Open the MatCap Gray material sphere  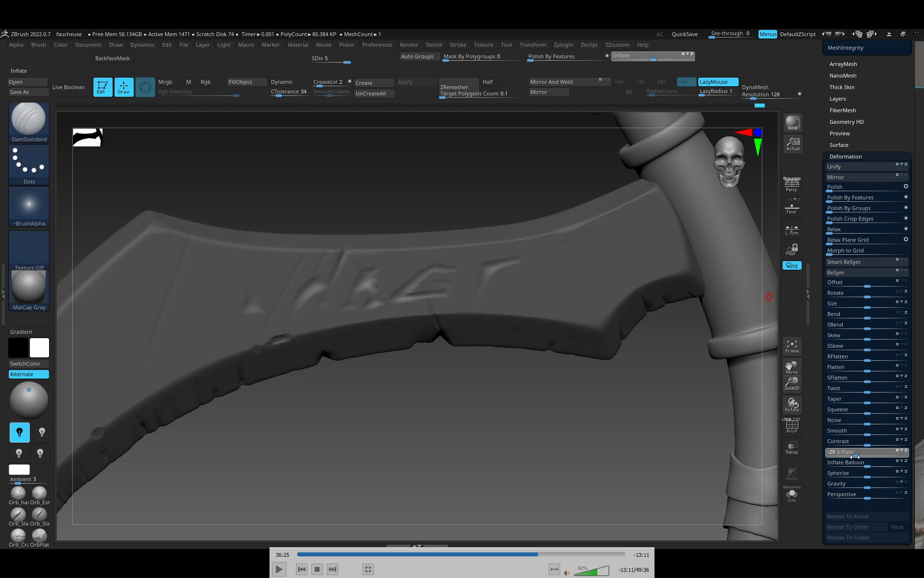pos(29,289)
